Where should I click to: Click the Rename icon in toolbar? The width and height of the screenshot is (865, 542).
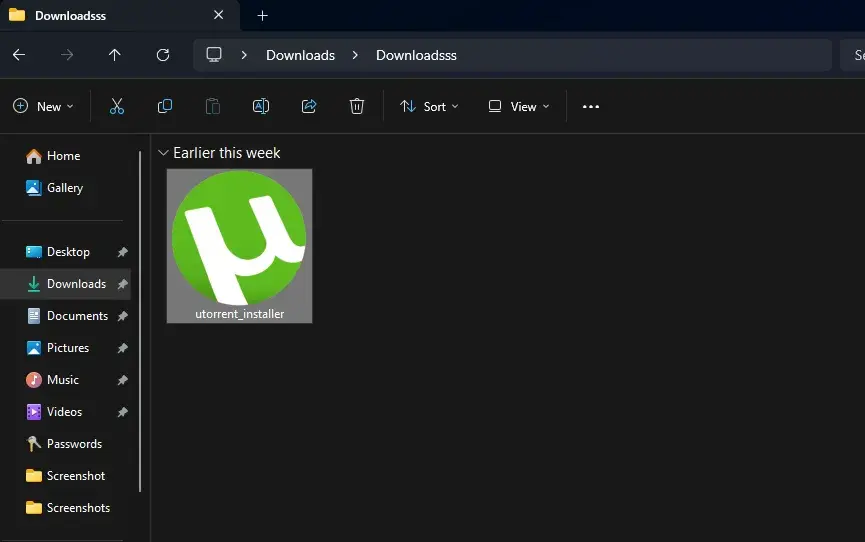(x=260, y=106)
